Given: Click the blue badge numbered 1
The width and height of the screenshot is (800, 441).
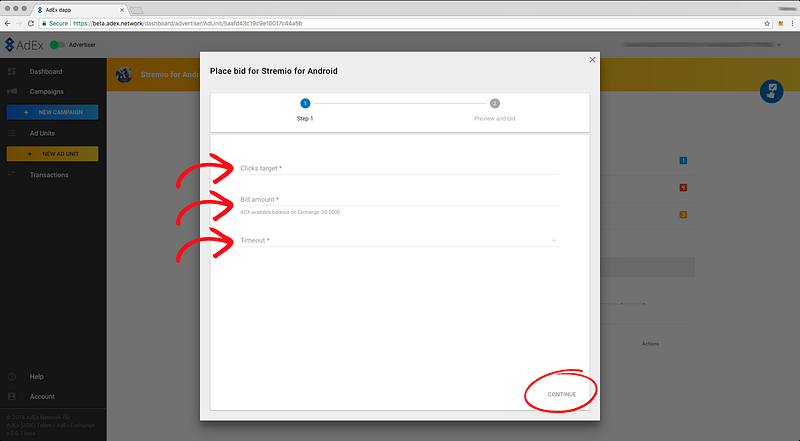Looking at the screenshot, I should [683, 161].
